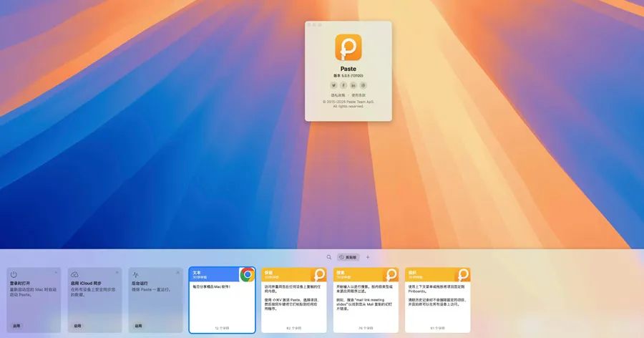Enable 登录时打开 with its 启用 button

point(16,326)
